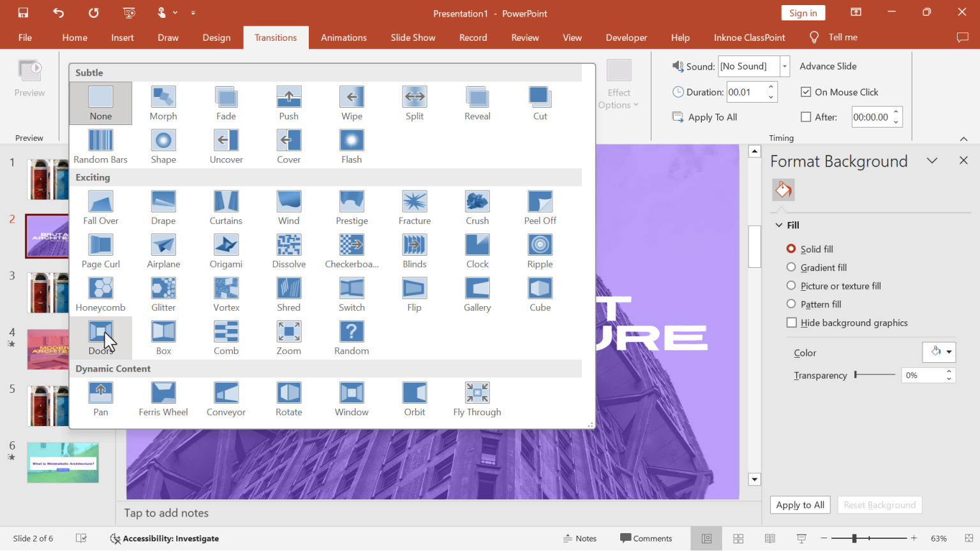The image size is (980, 551).
Task: Select the Morph transition
Action: pos(163,102)
